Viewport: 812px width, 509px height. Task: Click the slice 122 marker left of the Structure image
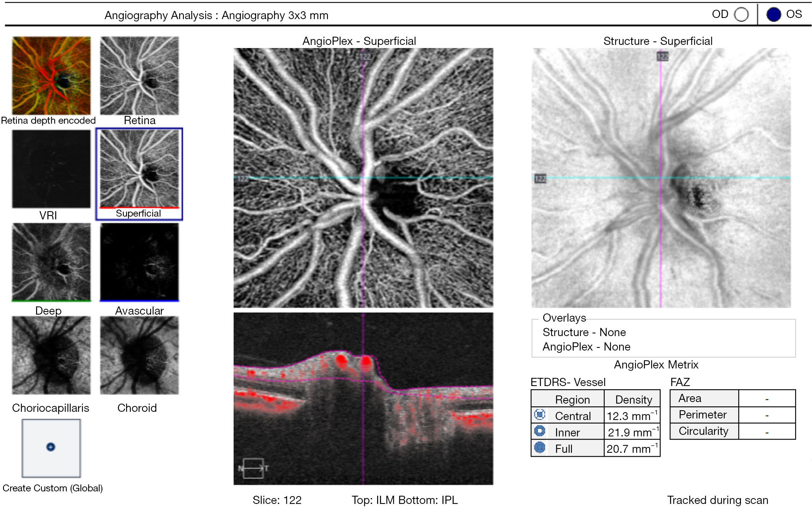click(540, 179)
